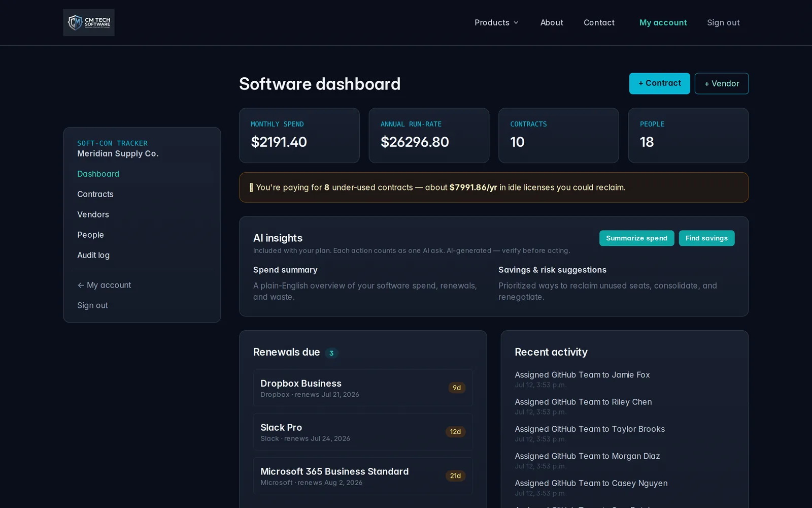Image resolution: width=812 pixels, height=508 pixels.
Task: Click activity 'Assigned GitHub Team to Taylor Brooks'
Action: [x=590, y=429]
